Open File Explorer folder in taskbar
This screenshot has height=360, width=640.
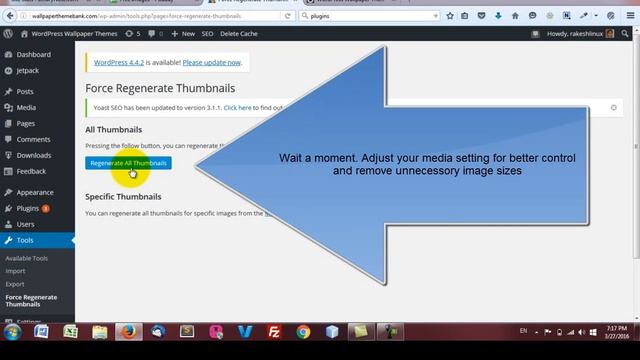pyautogui.click(x=100, y=332)
